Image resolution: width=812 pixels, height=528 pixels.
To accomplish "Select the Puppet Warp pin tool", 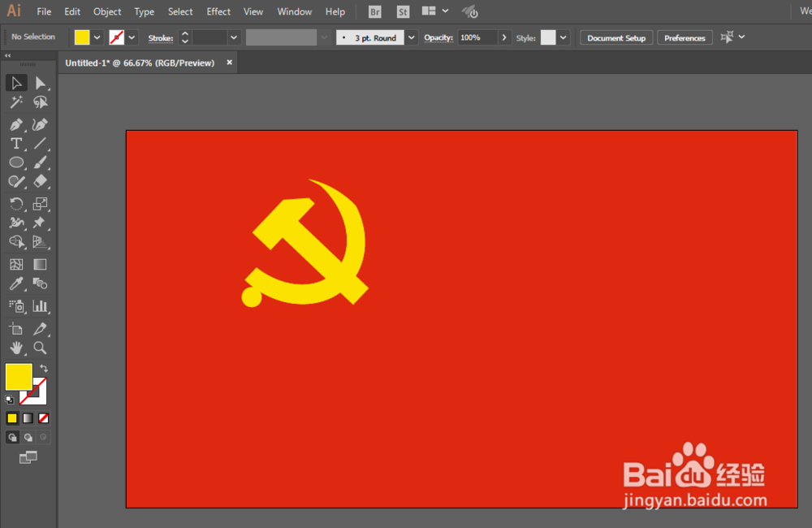I will [x=41, y=223].
